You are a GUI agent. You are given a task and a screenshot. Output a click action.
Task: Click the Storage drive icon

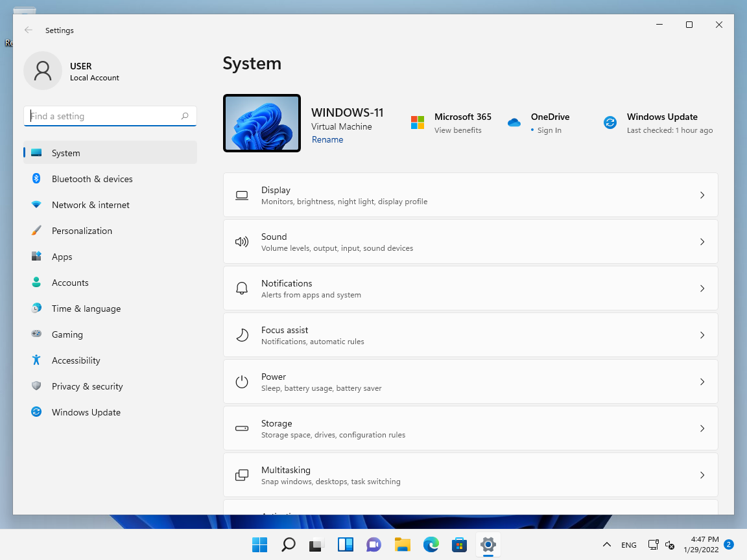coord(241,428)
